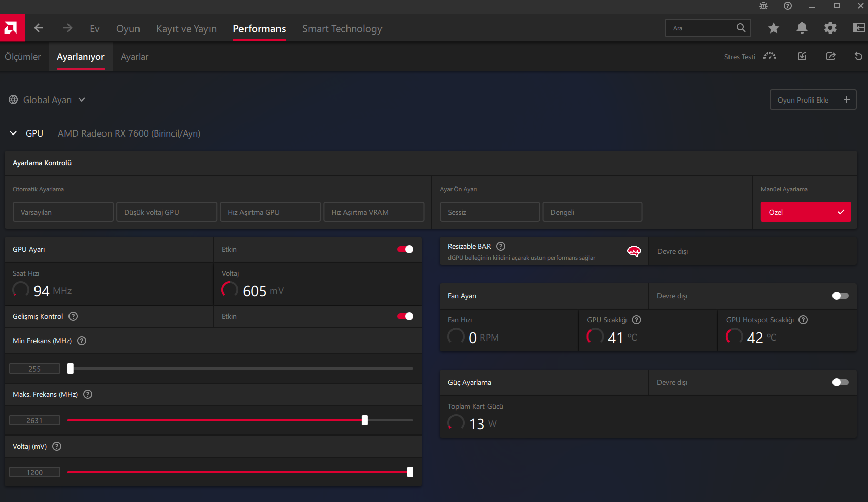This screenshot has width=868, height=502.
Task: Click the search magnifier icon
Action: click(741, 28)
